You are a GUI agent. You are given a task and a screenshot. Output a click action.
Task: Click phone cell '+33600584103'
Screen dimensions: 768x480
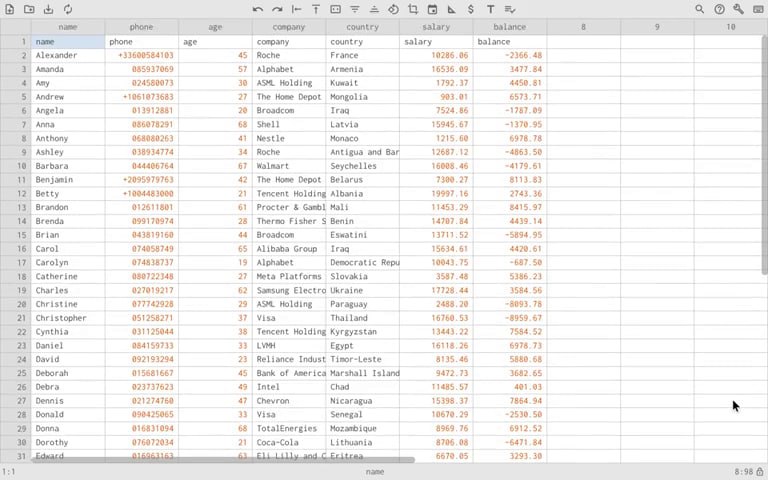point(142,55)
